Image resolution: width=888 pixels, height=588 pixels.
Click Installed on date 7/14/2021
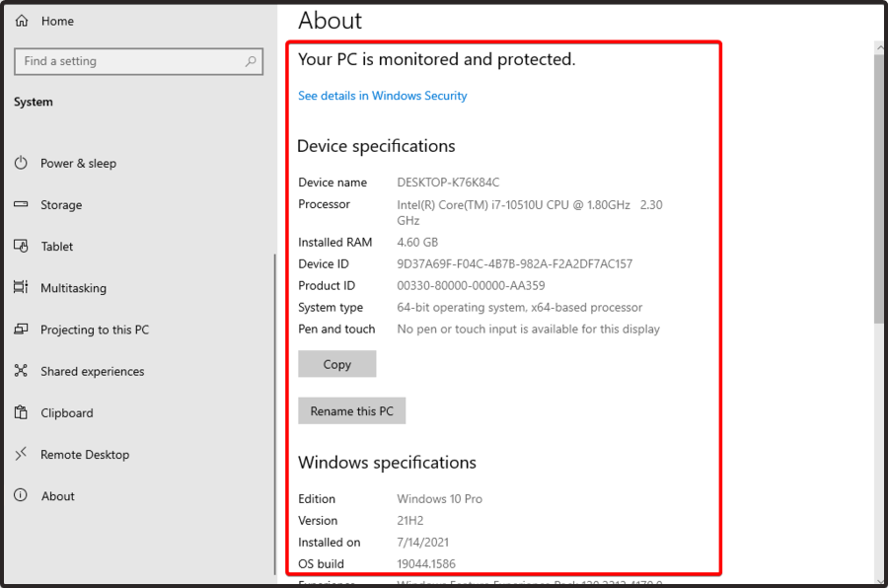[x=422, y=542]
